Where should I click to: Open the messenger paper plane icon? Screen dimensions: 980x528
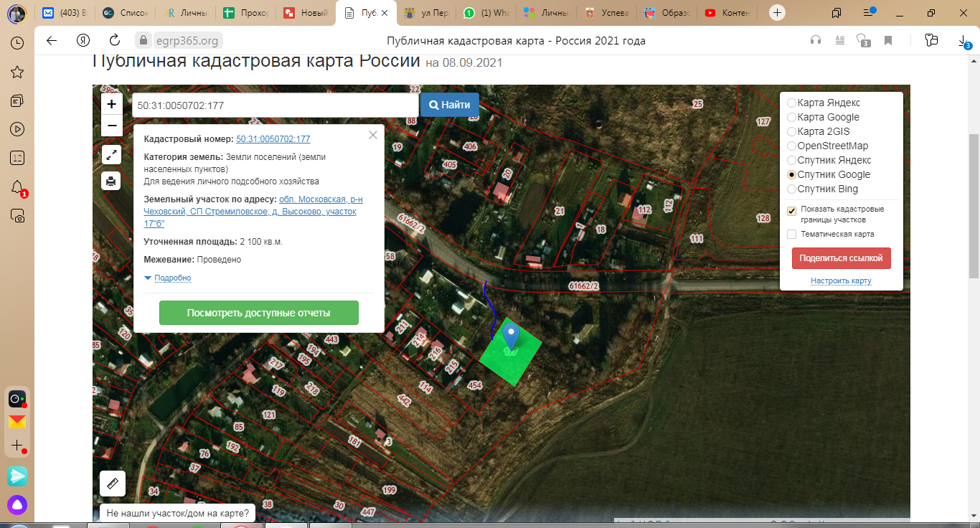click(x=17, y=476)
